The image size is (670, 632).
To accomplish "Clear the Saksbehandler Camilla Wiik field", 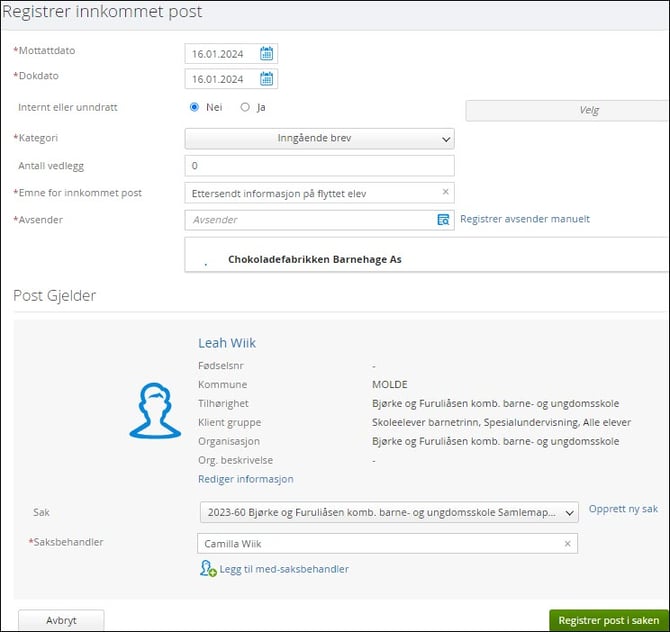I will click(x=567, y=544).
